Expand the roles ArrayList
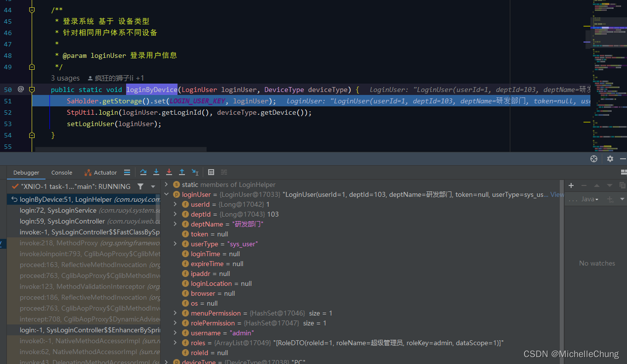Screen dimensions: 627x364 (x=175, y=343)
